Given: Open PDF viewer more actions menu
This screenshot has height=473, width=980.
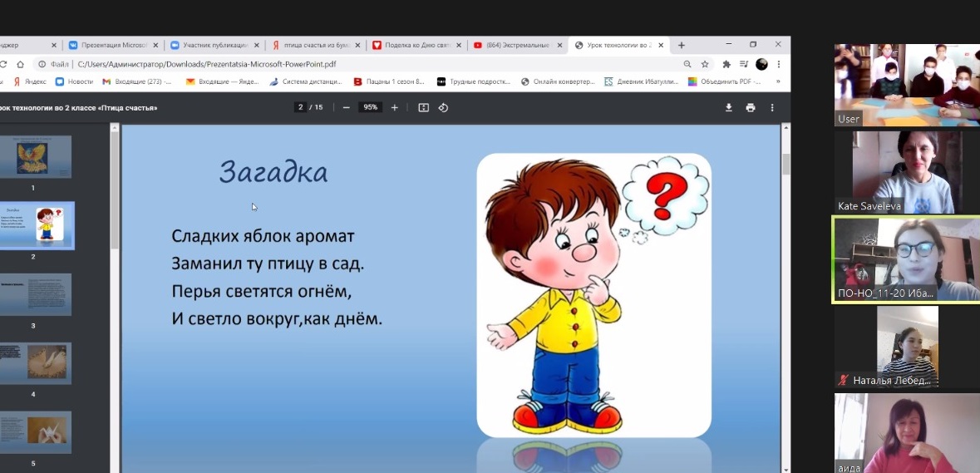Looking at the screenshot, I should coord(772,107).
